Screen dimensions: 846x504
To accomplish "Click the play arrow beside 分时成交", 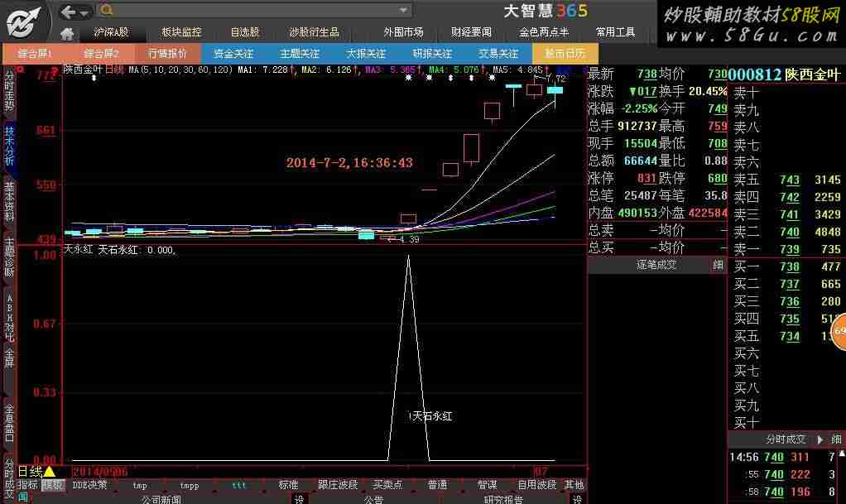I will [820, 439].
